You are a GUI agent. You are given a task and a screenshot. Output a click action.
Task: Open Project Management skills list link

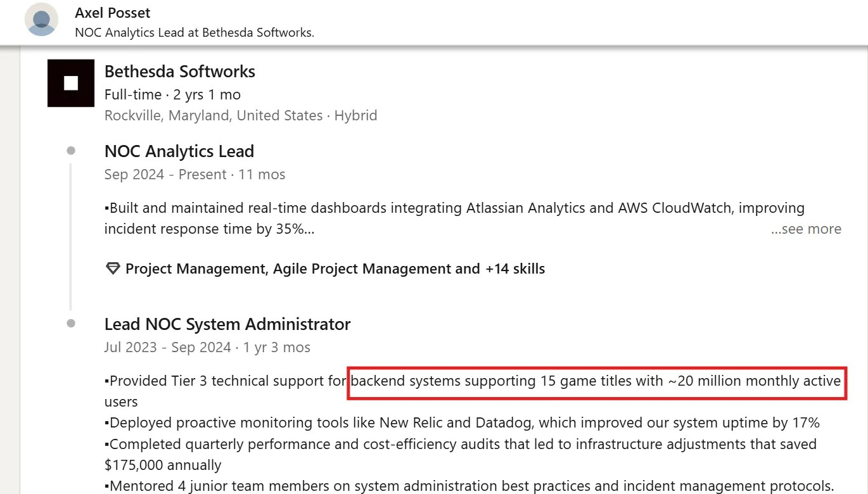335,269
